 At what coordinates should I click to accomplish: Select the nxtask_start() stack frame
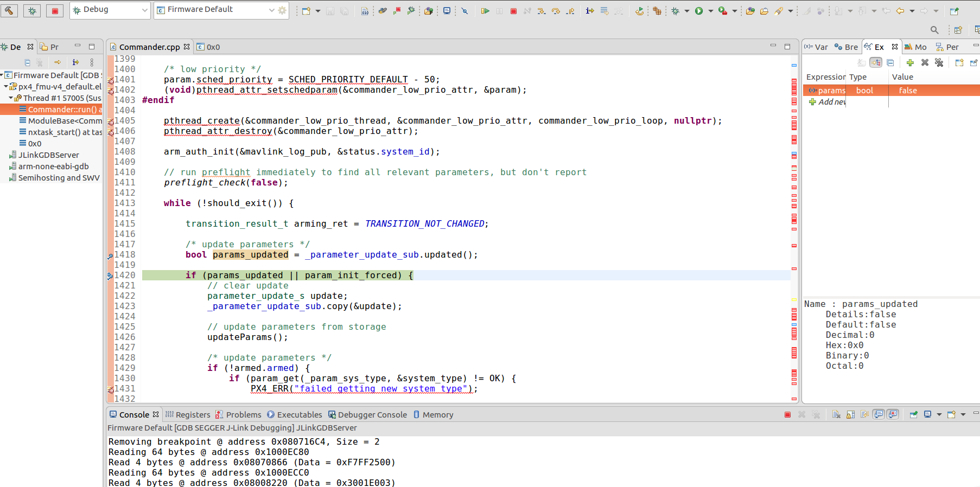tap(60, 132)
